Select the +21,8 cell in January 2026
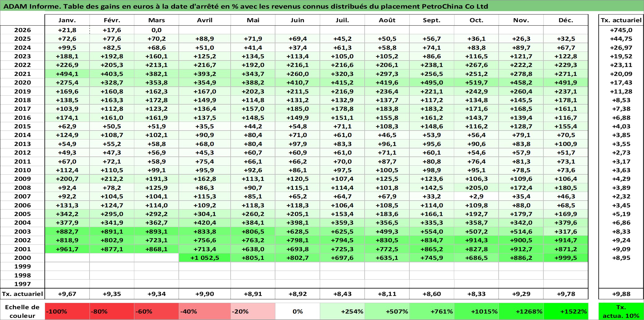 (x=67, y=30)
